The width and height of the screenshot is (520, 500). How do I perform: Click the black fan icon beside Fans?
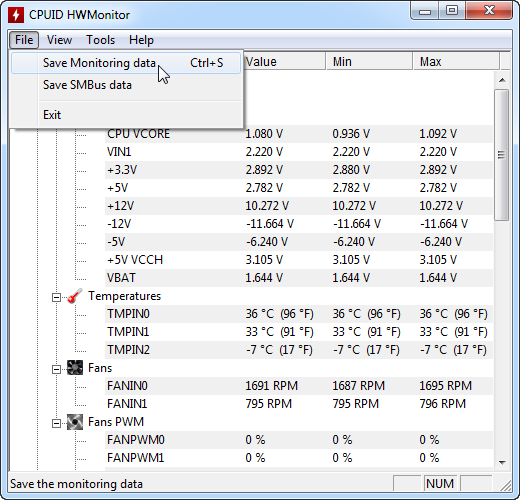point(75,368)
